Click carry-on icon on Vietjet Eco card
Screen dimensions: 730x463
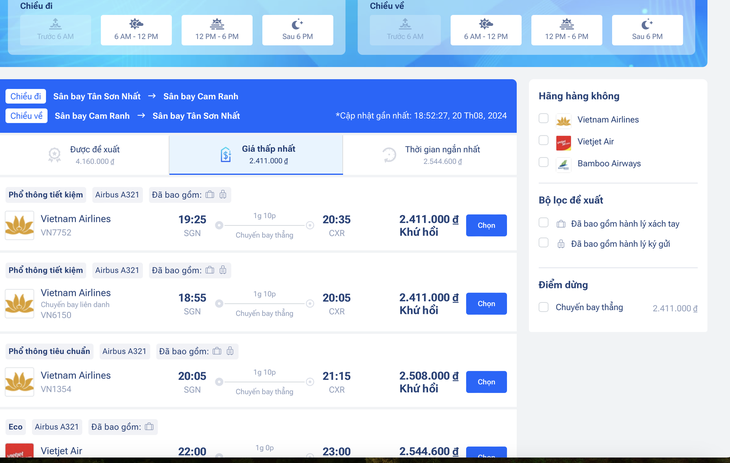coord(149,426)
